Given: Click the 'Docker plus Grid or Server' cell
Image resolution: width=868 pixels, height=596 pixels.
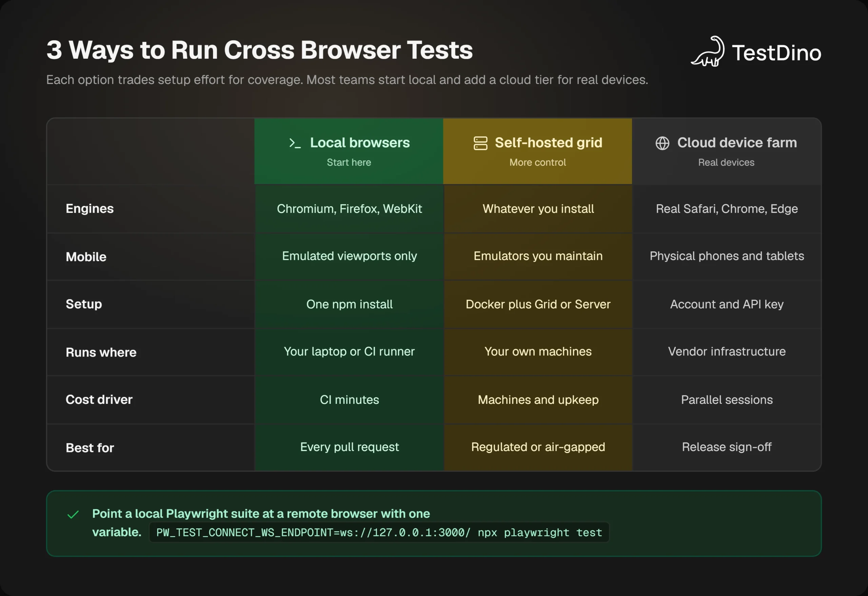Looking at the screenshot, I should (x=538, y=304).
